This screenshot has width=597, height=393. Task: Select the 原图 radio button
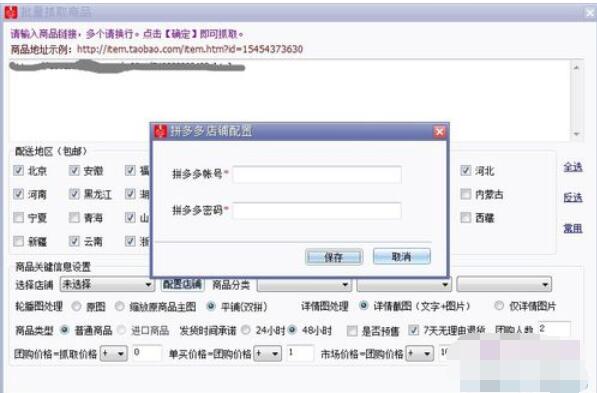pos(77,306)
